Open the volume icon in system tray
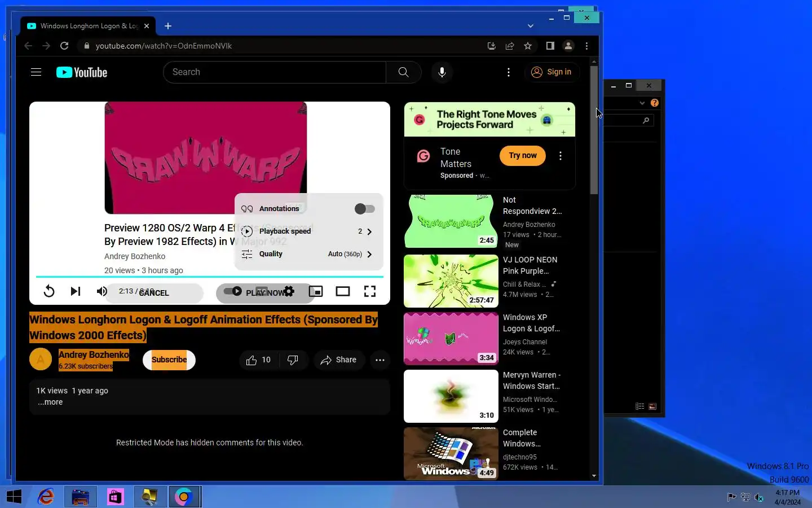The width and height of the screenshot is (812, 508). pos(759,497)
